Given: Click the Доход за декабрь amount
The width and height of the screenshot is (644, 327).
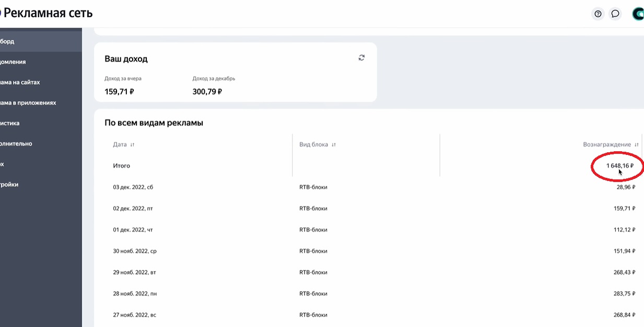Looking at the screenshot, I should pyautogui.click(x=207, y=91).
